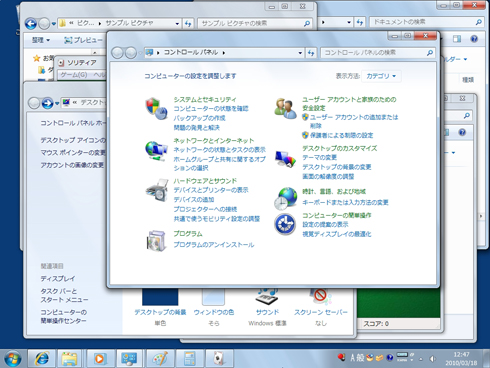Click the forward button in Control Panel window
This screenshot has height=368, width=490.
coord(131,53)
